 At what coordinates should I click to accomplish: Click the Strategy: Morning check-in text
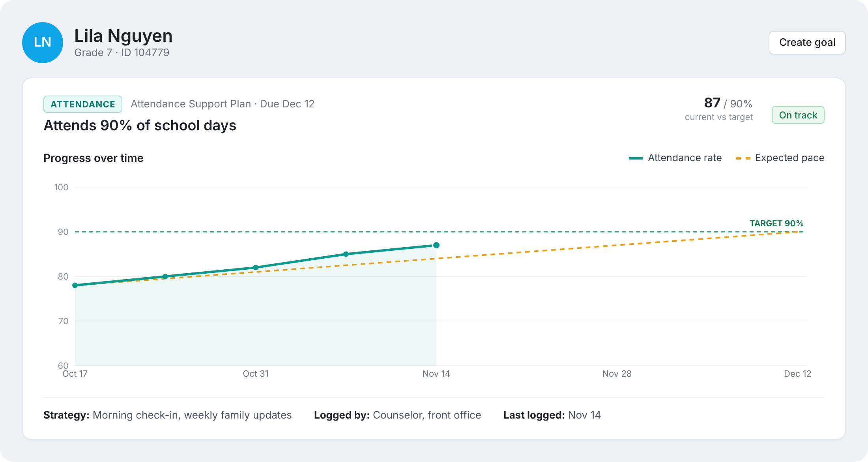click(168, 415)
